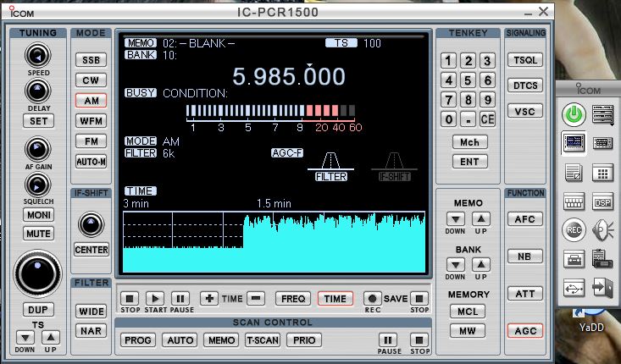
Task: Start the band scope sweep
Action: tap(155, 299)
